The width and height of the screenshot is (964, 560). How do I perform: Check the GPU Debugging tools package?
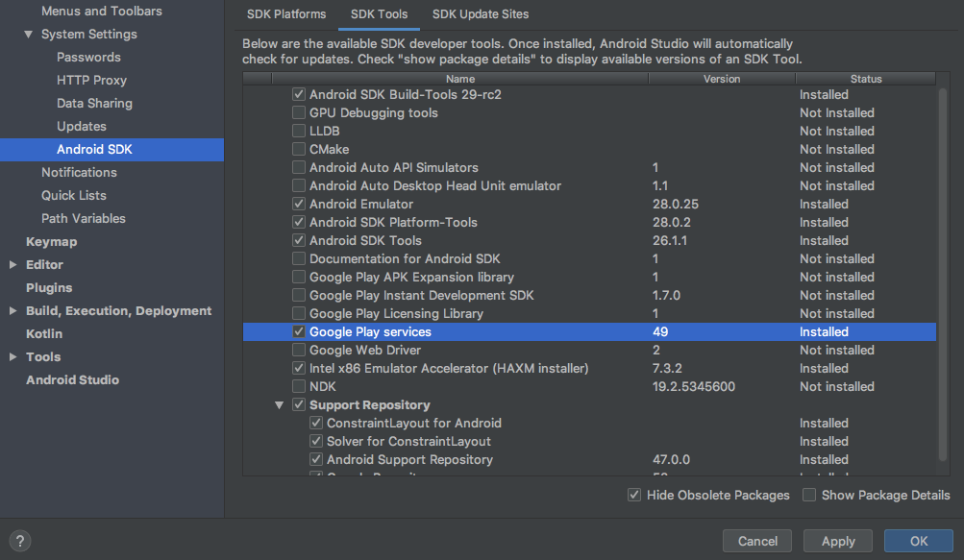pos(298,112)
